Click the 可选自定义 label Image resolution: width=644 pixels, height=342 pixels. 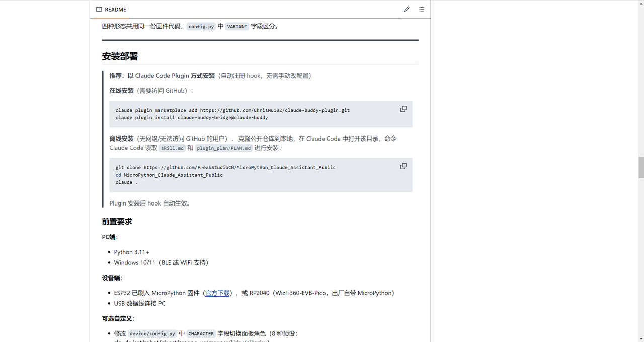117,318
